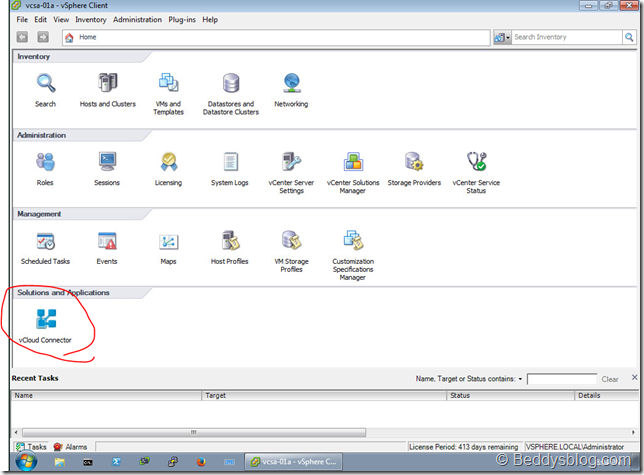Open vCenter Server Settings
The height and width of the screenshot is (475, 644).
click(x=292, y=162)
